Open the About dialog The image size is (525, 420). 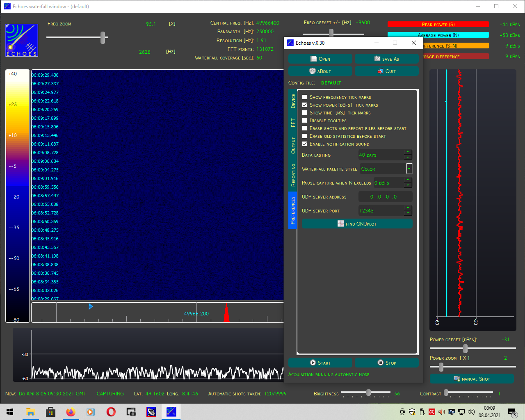click(x=320, y=71)
